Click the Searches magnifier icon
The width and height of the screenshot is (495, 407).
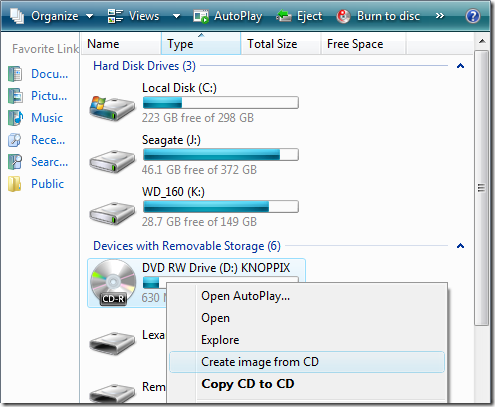15,162
